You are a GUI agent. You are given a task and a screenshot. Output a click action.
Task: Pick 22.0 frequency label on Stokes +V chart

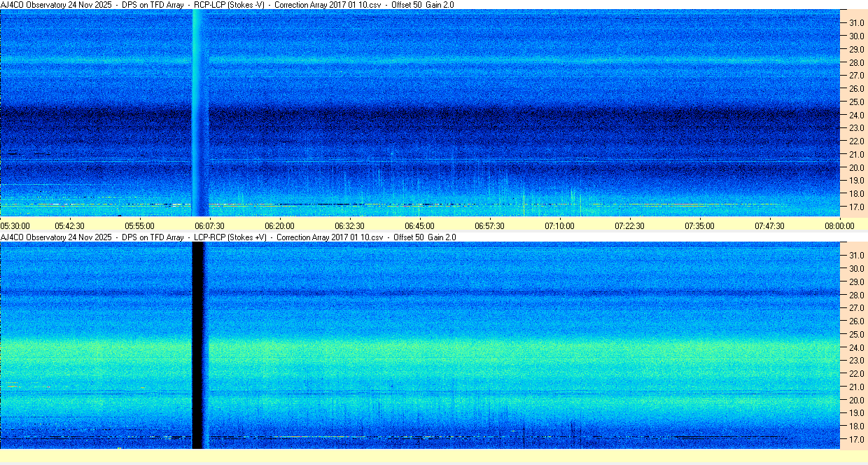pyautogui.click(x=856, y=374)
